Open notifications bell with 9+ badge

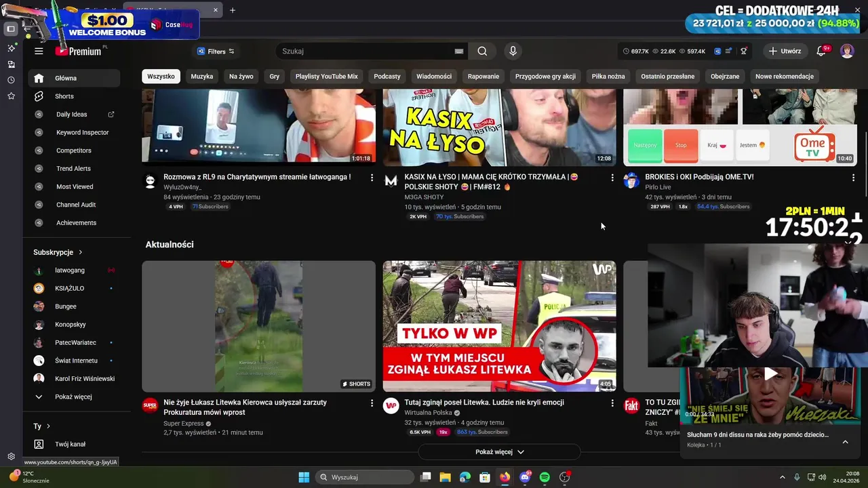point(821,51)
